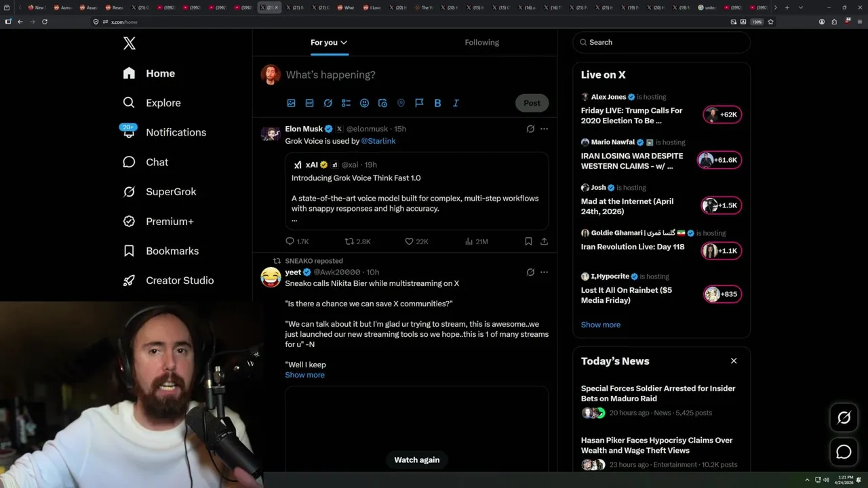Open Creator Studio rocket icon
The image size is (868, 488).
129,281
